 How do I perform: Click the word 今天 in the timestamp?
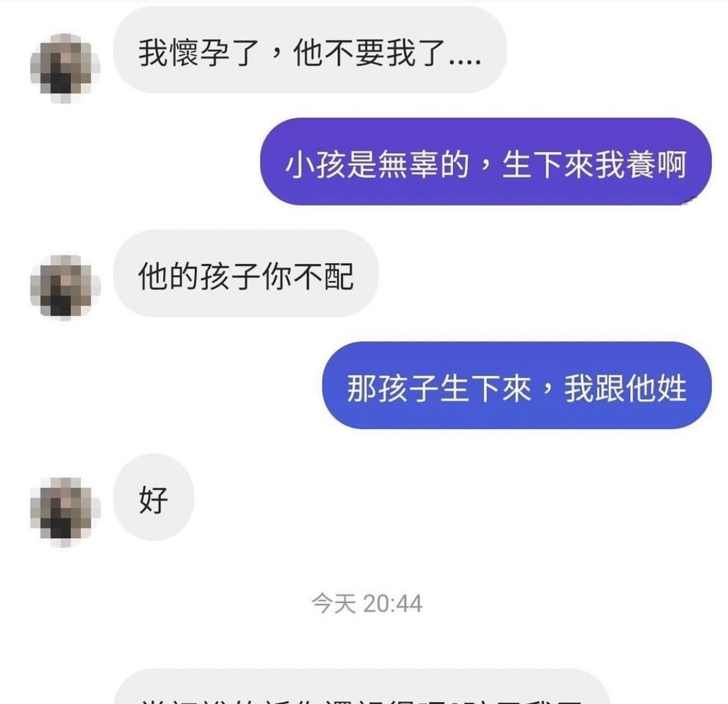tap(334, 603)
